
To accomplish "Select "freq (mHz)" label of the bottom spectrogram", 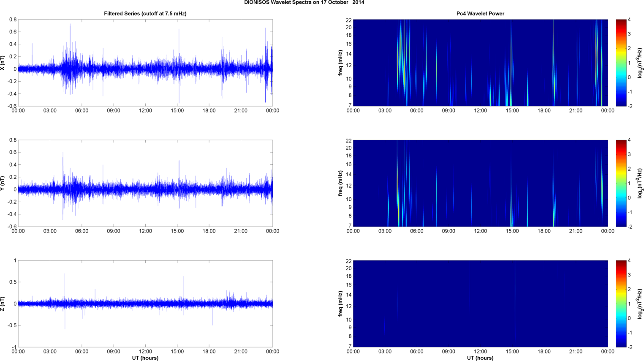I will coord(340,304).
